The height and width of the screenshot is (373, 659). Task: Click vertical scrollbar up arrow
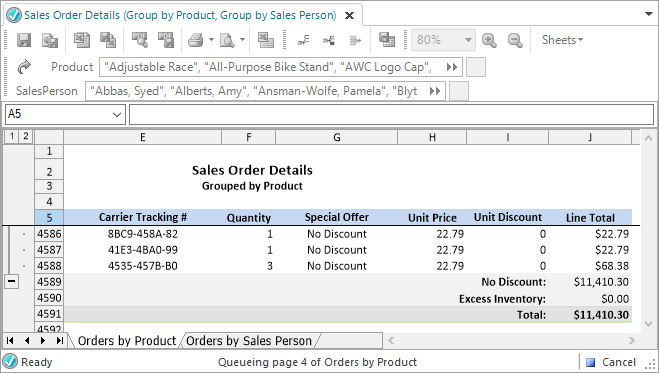tap(648, 138)
